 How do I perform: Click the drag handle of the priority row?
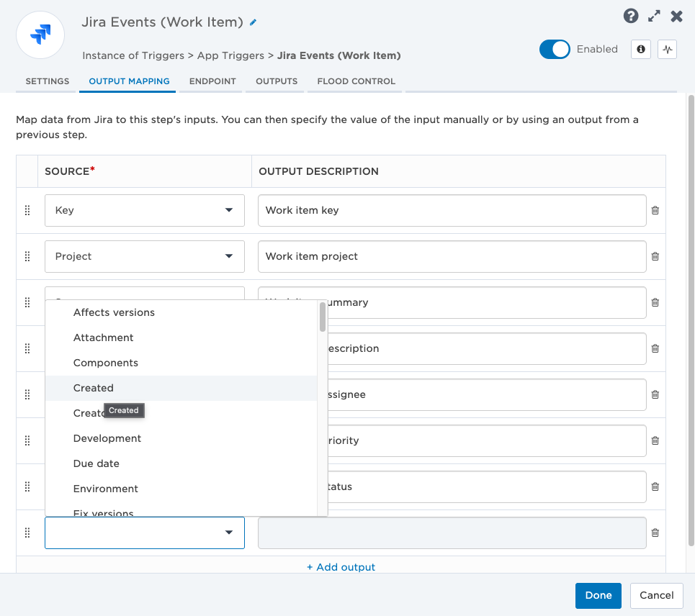pos(27,440)
